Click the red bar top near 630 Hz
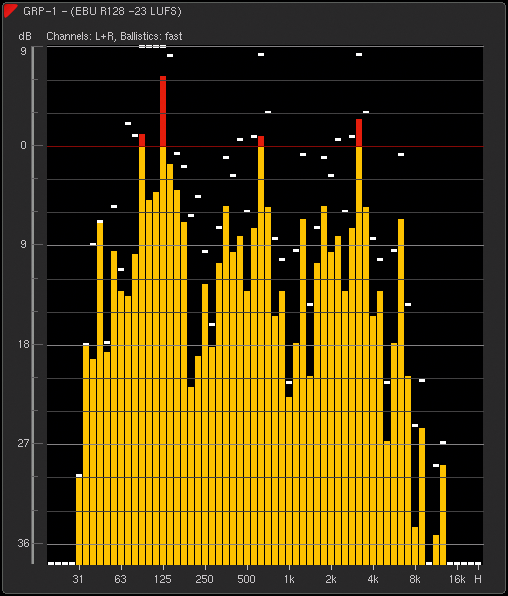The image size is (508, 596). click(x=261, y=141)
